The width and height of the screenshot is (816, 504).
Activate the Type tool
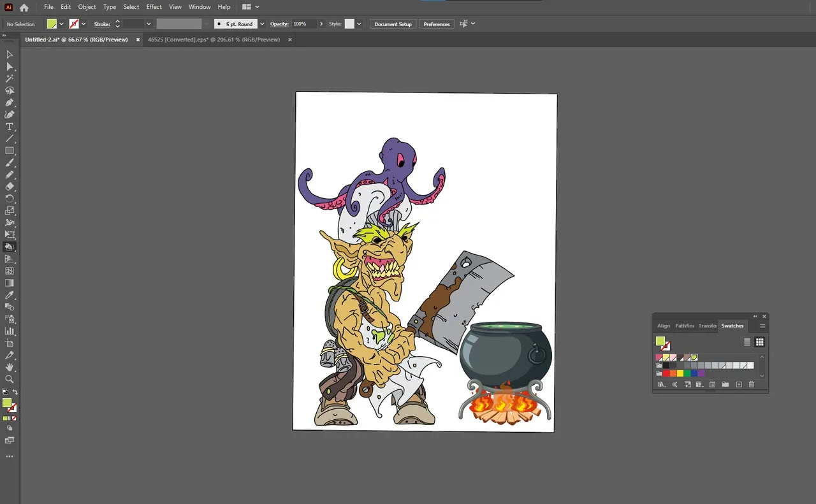point(10,127)
